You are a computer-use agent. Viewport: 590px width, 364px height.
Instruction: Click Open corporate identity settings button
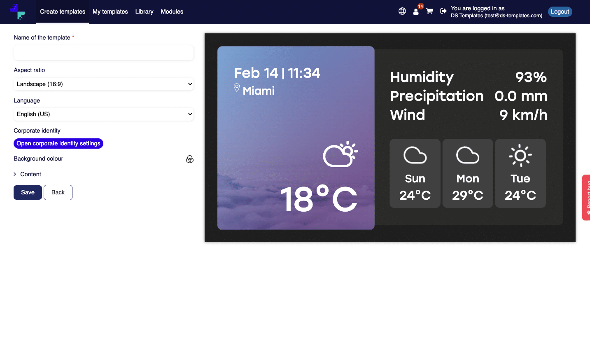[x=58, y=143]
